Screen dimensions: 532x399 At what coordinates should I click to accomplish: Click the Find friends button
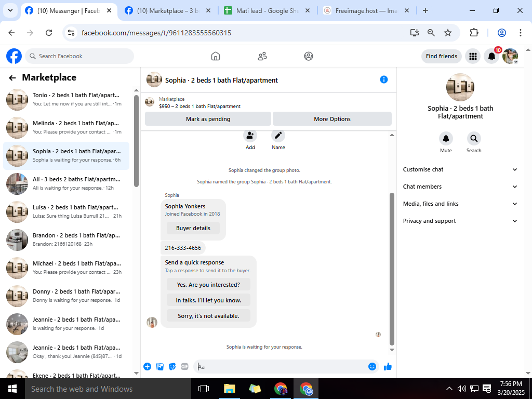click(x=442, y=56)
